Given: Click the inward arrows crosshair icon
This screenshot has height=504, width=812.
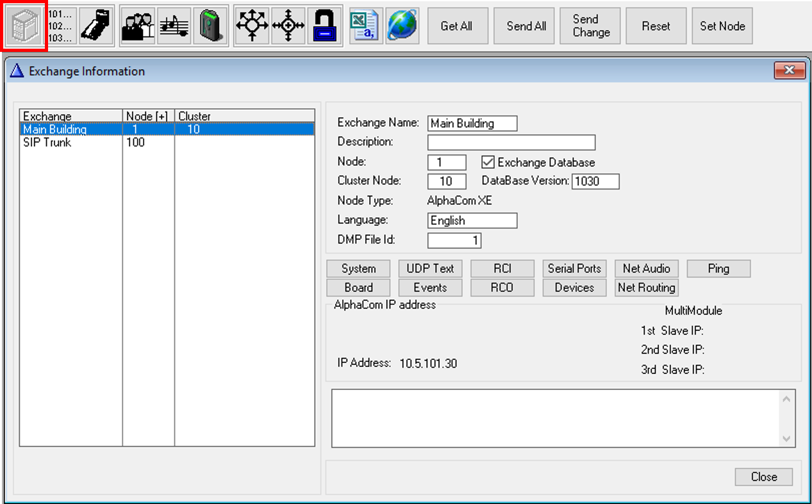Looking at the screenshot, I should click(x=288, y=26).
